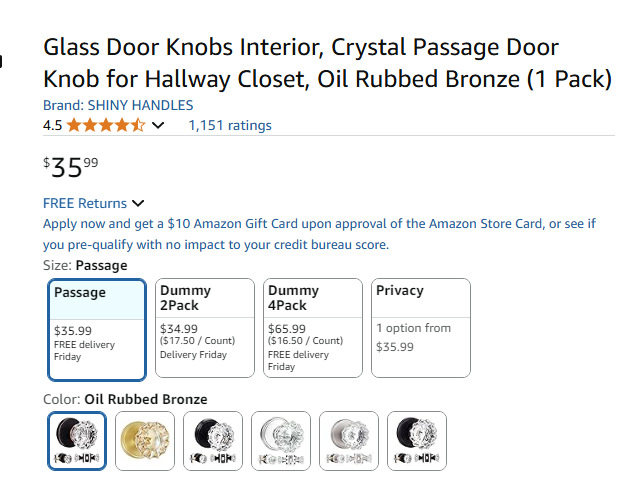Select the Passage size option

click(97, 329)
